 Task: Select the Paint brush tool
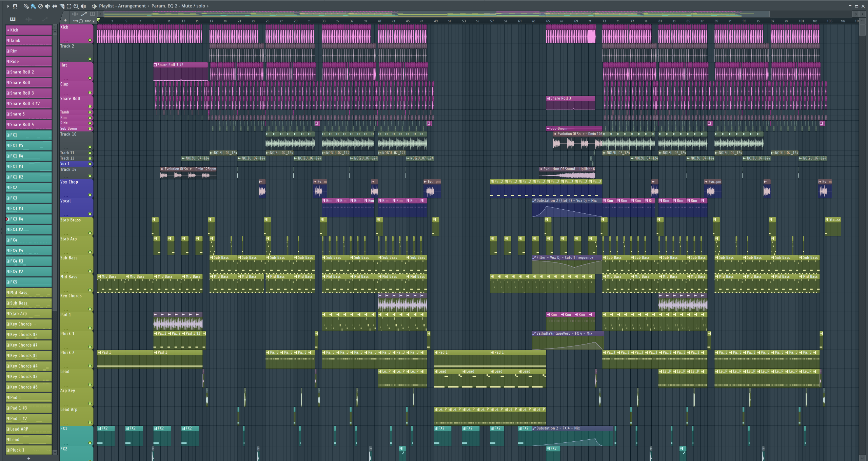coord(33,6)
